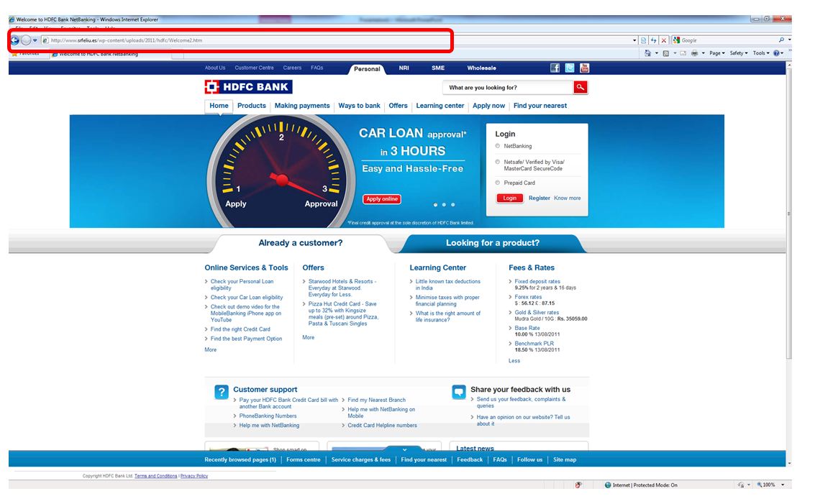Click the browser Forward arrow button
Screen dimensions: 815x504
pos(25,40)
